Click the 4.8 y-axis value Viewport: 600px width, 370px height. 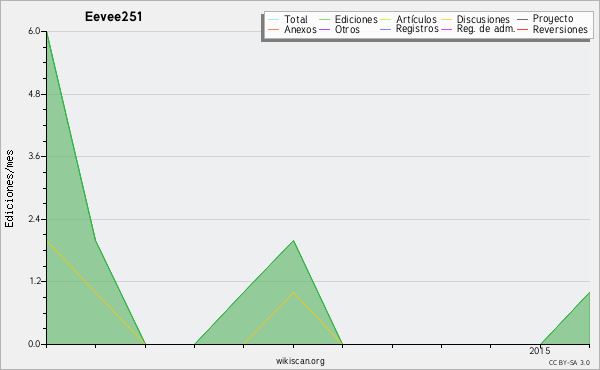pos(34,94)
